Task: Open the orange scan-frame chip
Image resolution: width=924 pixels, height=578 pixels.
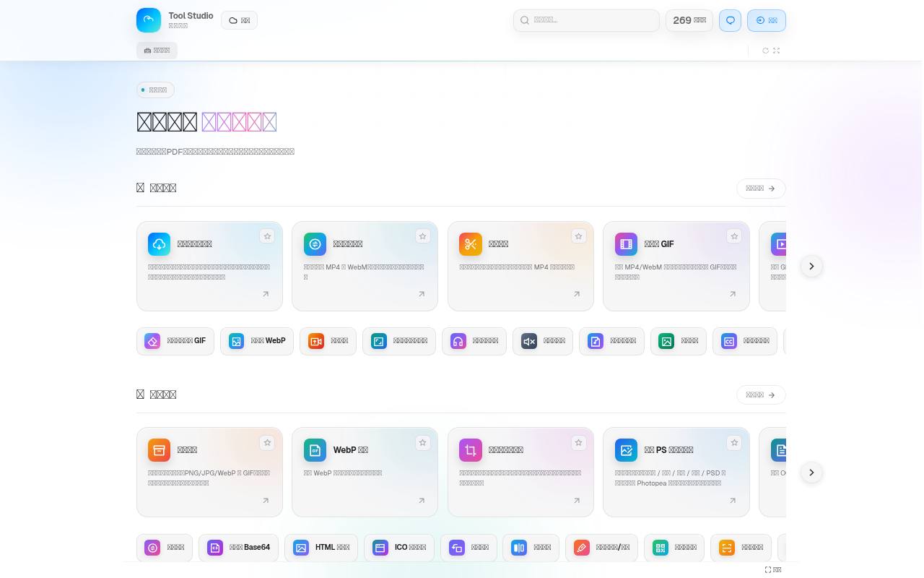Action: click(x=741, y=548)
